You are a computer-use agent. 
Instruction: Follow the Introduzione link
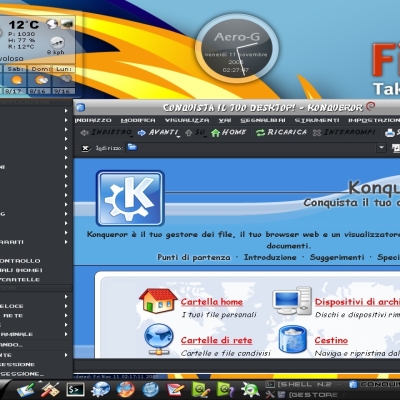[x=270, y=257]
